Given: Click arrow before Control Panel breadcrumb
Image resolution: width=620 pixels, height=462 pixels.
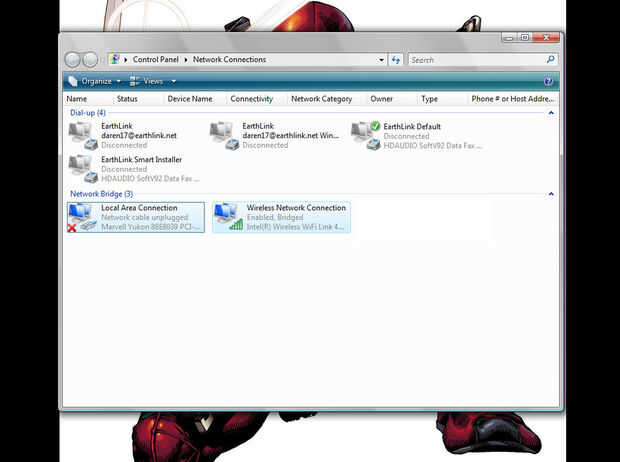Looking at the screenshot, I should (126, 60).
